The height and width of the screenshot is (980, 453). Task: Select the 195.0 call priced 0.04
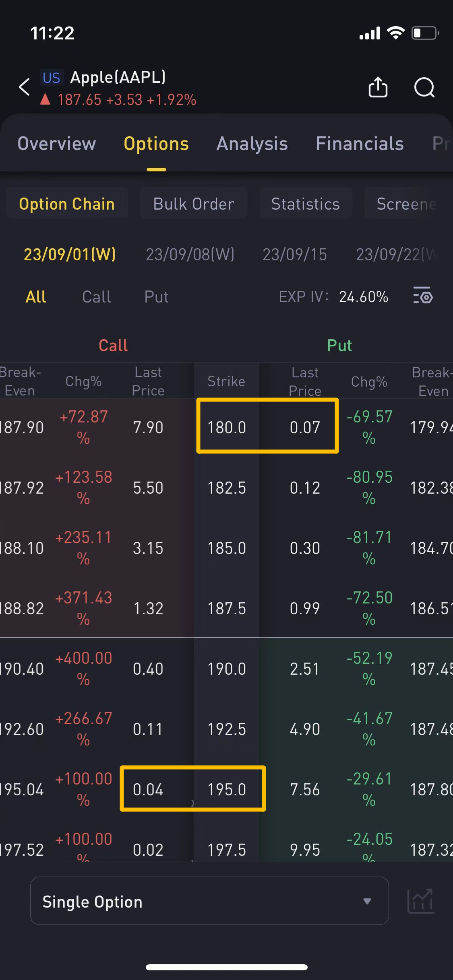pyautogui.click(x=148, y=789)
